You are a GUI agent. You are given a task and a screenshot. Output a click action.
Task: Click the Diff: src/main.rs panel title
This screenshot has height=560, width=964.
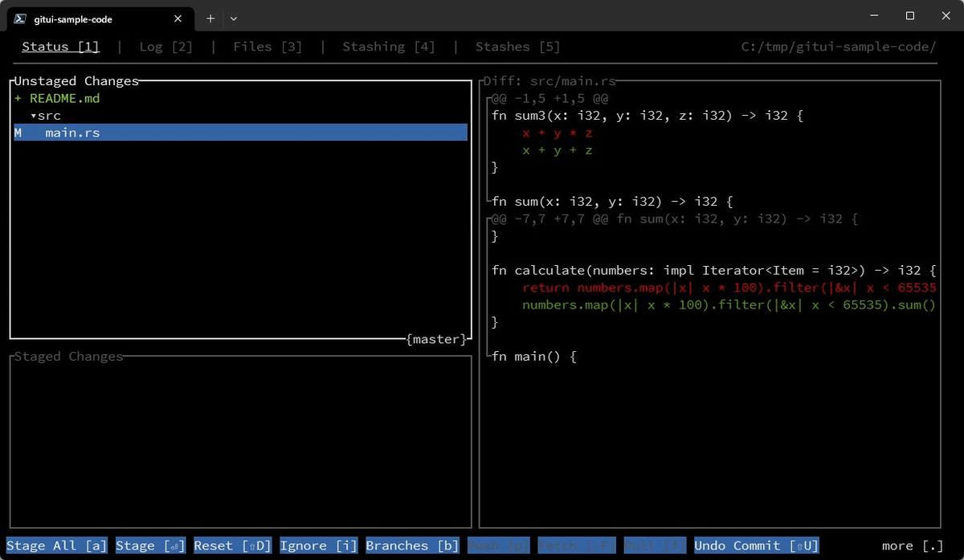click(x=549, y=81)
